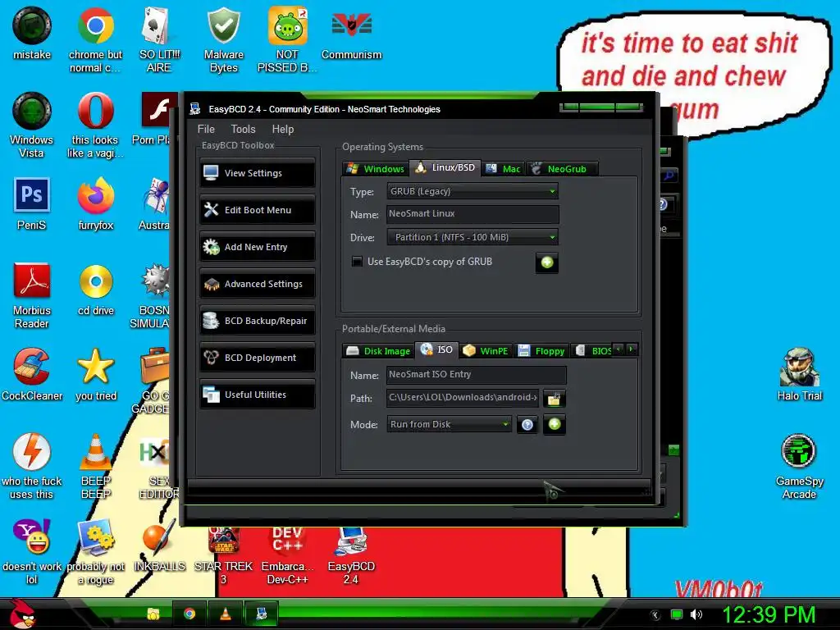The width and height of the screenshot is (840, 630).
Task: Open VLC from the taskbar
Action: 226,614
